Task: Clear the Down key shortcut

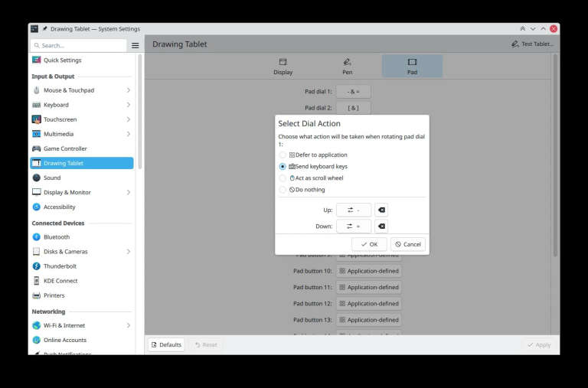Action: click(381, 227)
